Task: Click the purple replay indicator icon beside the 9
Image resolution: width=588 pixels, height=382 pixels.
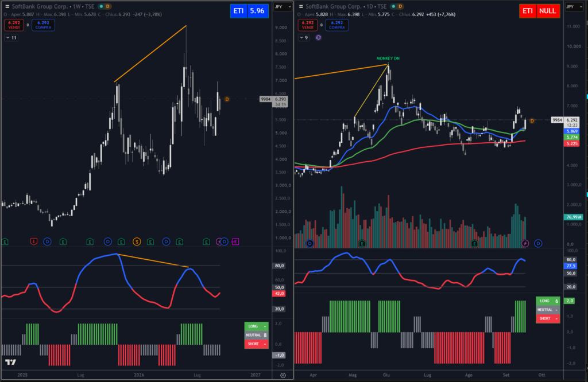Action: 318,37
